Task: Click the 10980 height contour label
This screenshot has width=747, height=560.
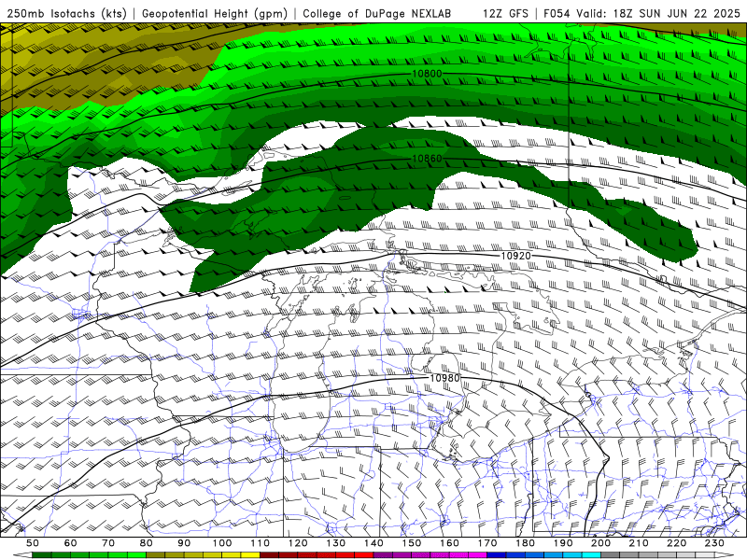Action: coord(445,378)
